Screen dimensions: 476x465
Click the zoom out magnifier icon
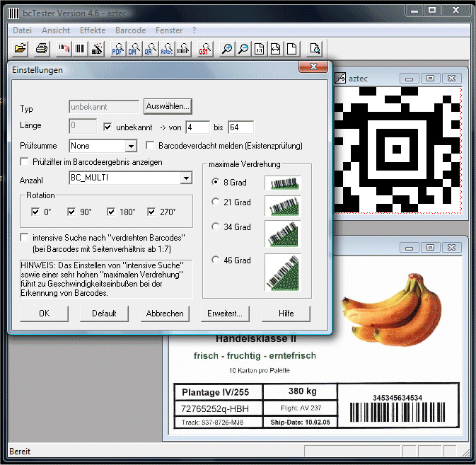tap(243, 49)
